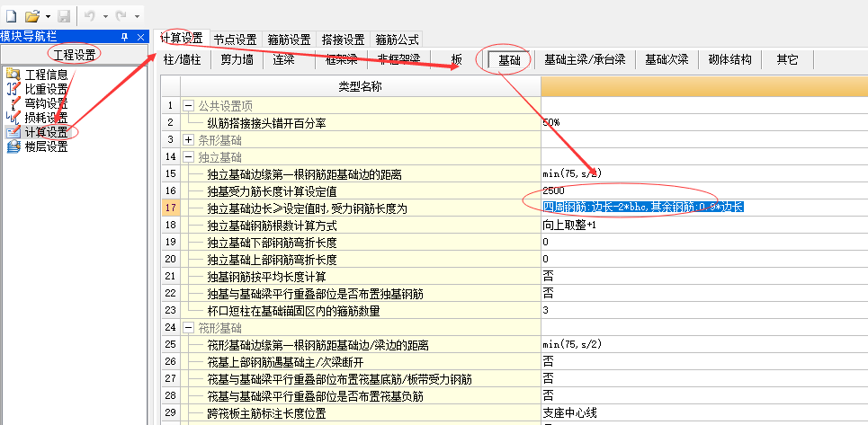Image resolution: width=868 pixels, height=425 pixels.
Task: Select row 跨筏板主筋标注长度位置
Action: (x=361, y=412)
